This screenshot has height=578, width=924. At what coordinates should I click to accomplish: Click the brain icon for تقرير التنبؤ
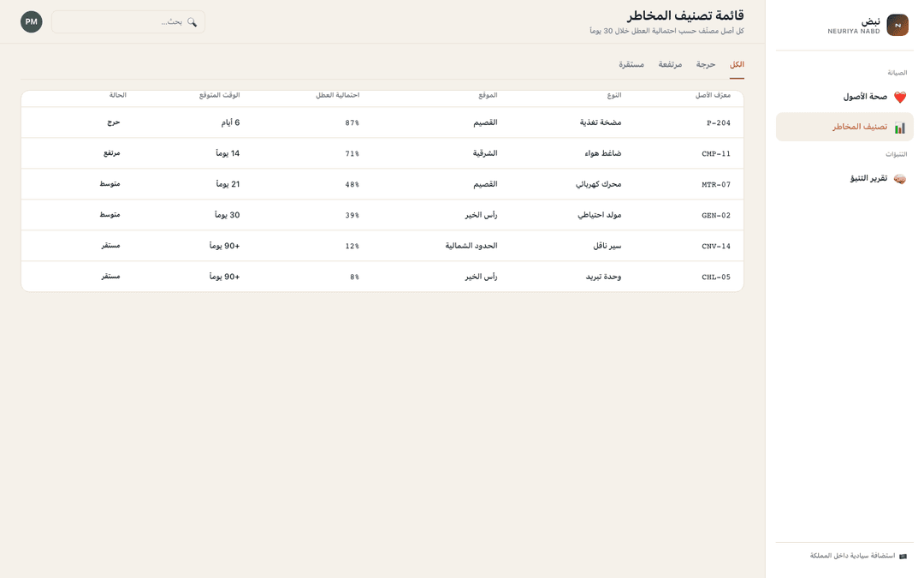tap(900, 179)
